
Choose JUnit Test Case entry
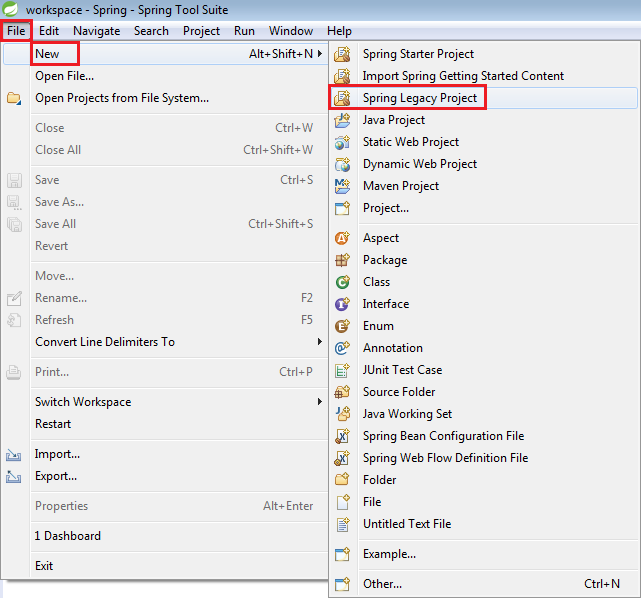(403, 370)
